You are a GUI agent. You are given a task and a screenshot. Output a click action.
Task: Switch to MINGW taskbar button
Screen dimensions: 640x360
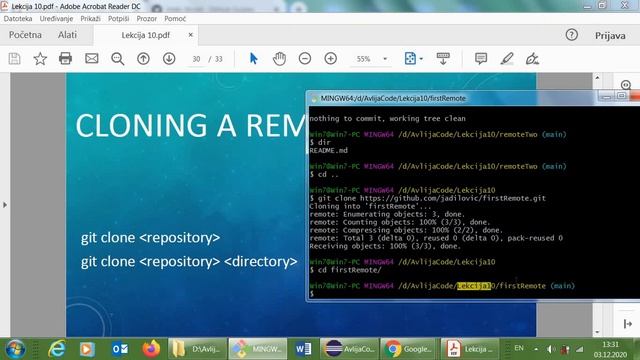(x=258, y=349)
